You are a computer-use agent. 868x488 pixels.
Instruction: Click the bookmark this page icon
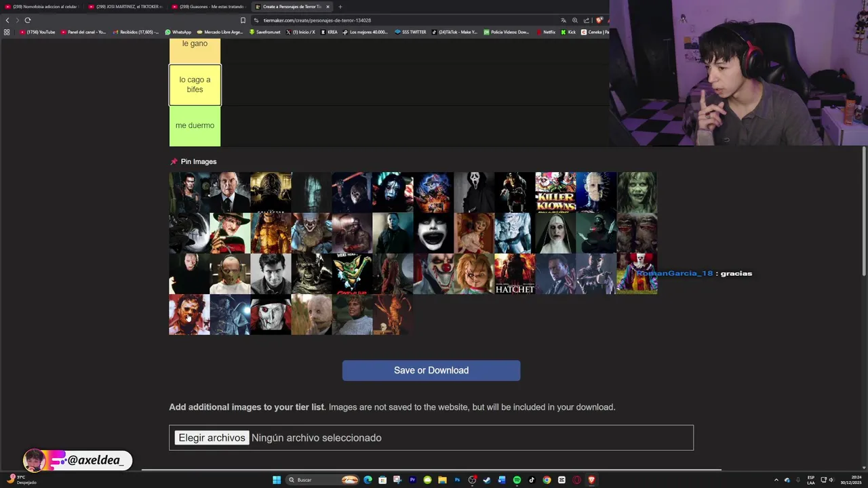click(x=243, y=20)
